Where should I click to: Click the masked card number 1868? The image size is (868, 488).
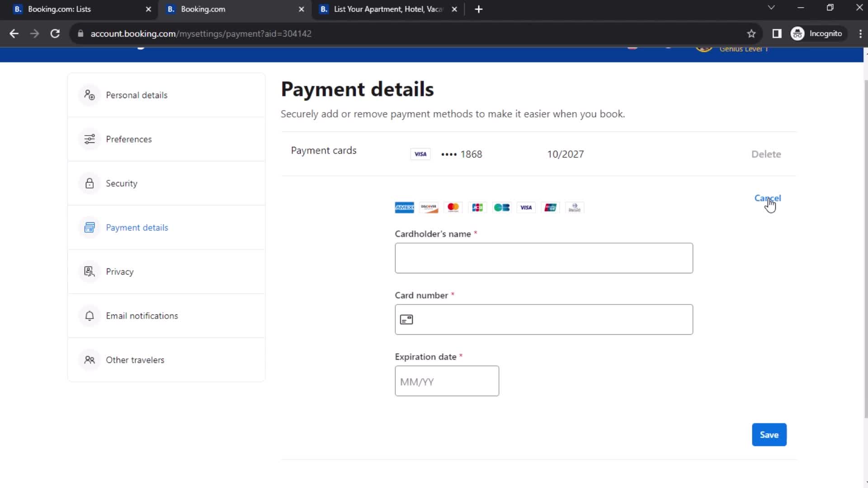462,154
